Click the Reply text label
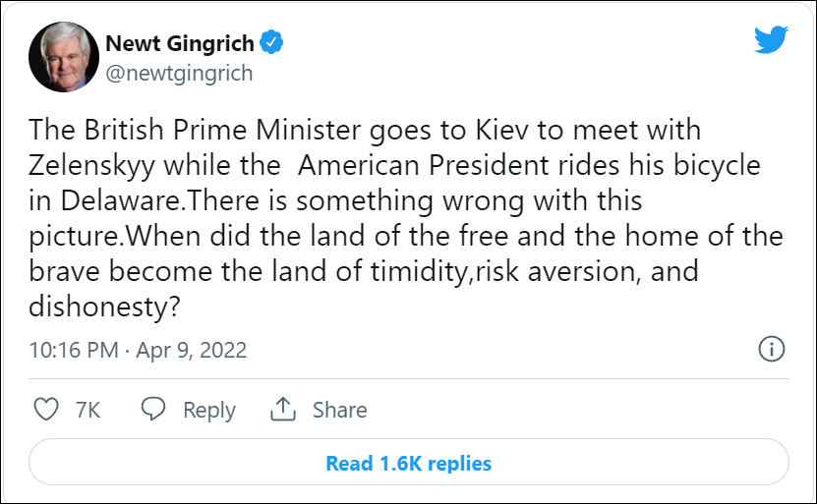This screenshot has width=817, height=504. [x=208, y=410]
